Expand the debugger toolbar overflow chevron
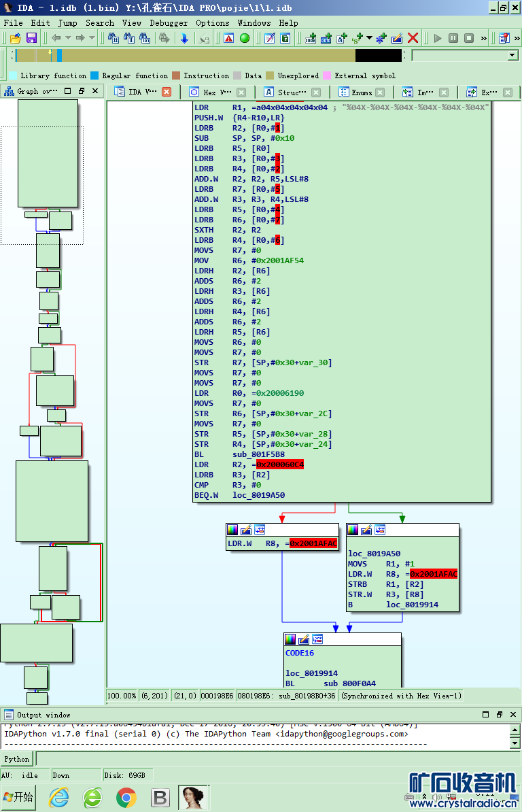Screen dimensions: 522x812 tap(484, 38)
